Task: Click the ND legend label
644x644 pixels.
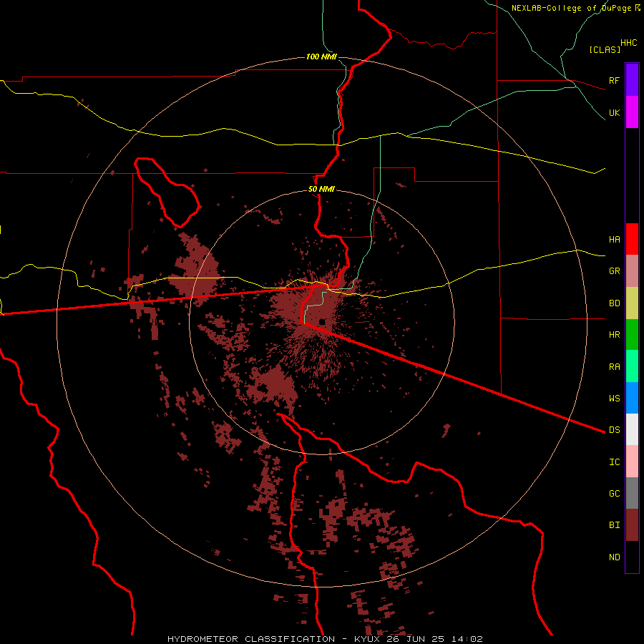Action: coord(614,557)
